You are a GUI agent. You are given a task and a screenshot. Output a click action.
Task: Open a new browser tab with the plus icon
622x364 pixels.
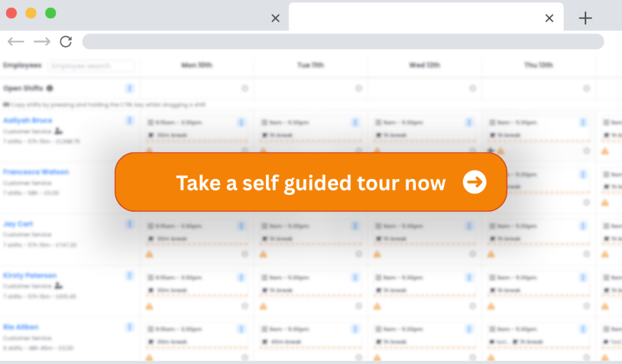(585, 18)
